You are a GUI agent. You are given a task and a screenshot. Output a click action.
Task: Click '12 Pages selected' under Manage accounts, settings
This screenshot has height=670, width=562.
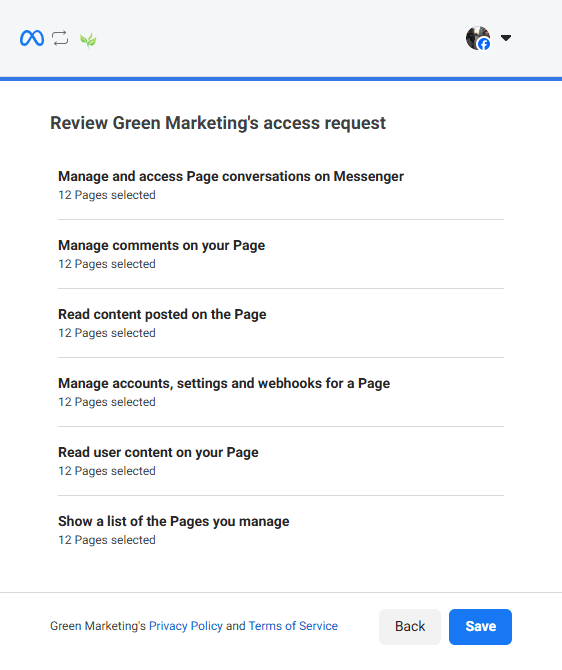[107, 402]
